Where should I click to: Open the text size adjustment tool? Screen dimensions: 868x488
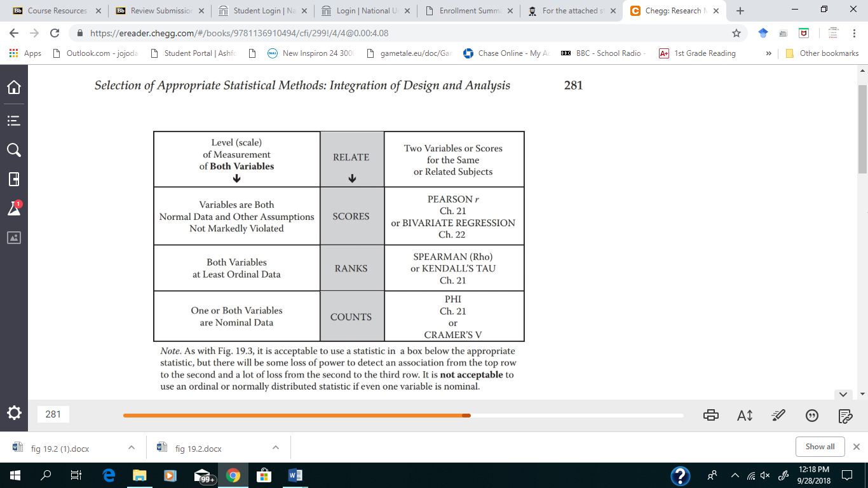click(744, 416)
